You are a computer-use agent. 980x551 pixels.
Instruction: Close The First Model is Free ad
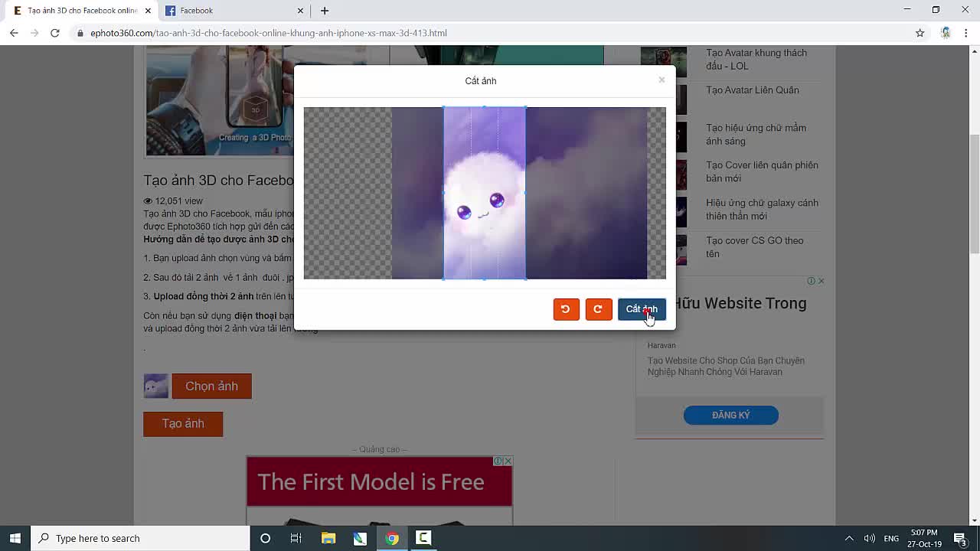(508, 461)
